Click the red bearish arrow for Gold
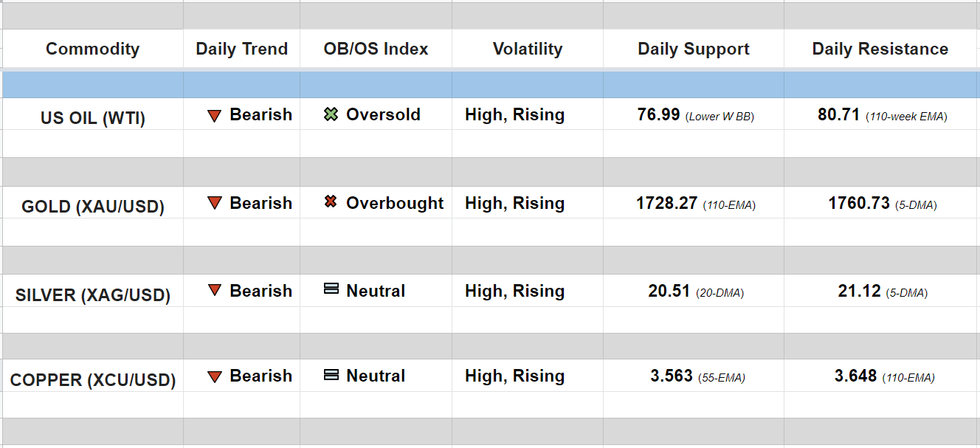Screen dimensions: 980x448 215,203
